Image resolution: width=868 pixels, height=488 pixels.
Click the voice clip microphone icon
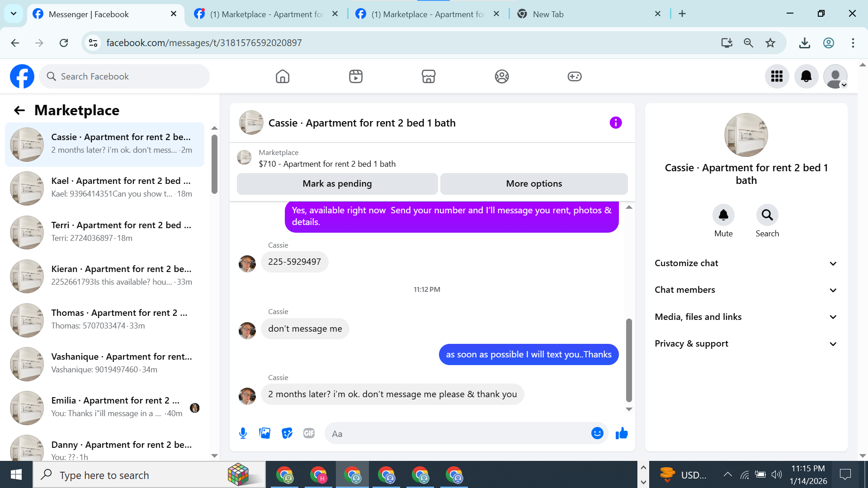tap(243, 433)
